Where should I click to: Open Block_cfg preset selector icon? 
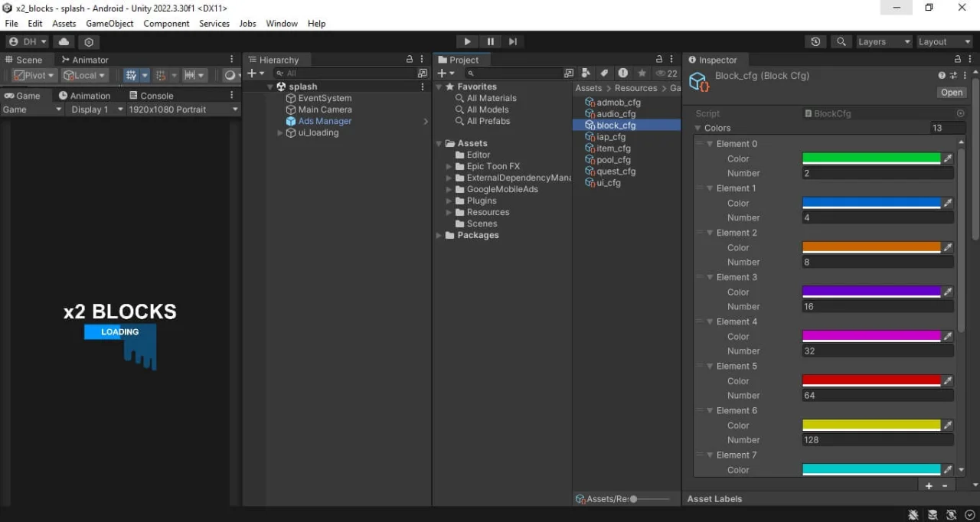953,76
